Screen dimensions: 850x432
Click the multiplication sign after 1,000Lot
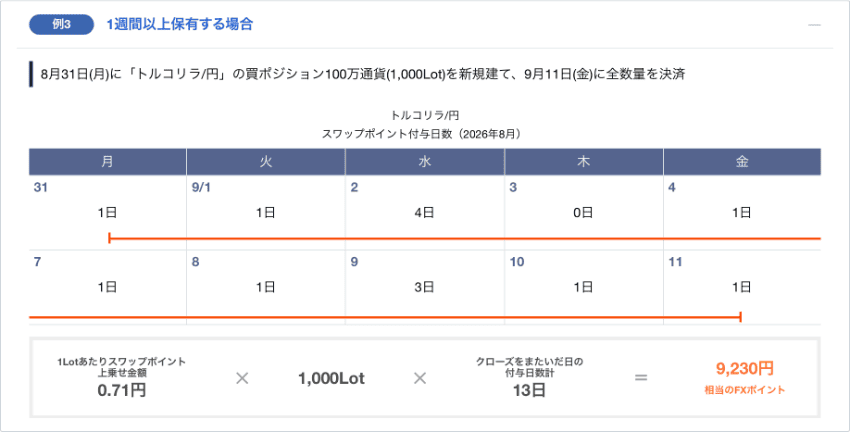click(x=420, y=378)
